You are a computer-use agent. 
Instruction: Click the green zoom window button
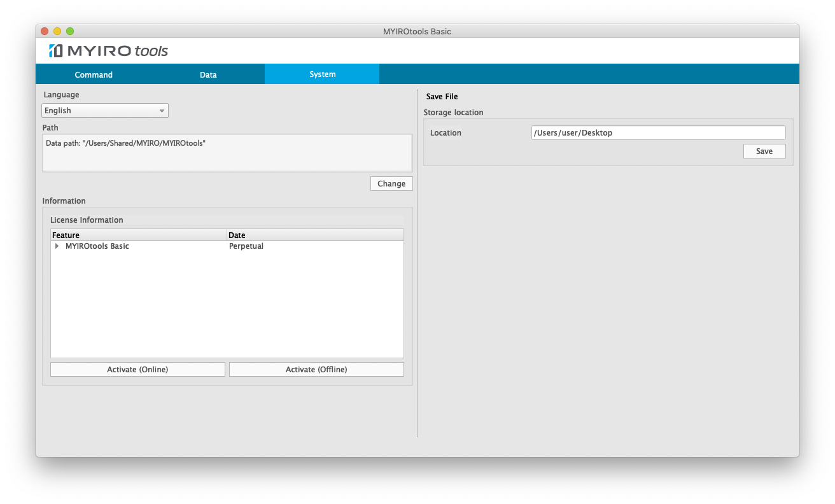tap(70, 30)
